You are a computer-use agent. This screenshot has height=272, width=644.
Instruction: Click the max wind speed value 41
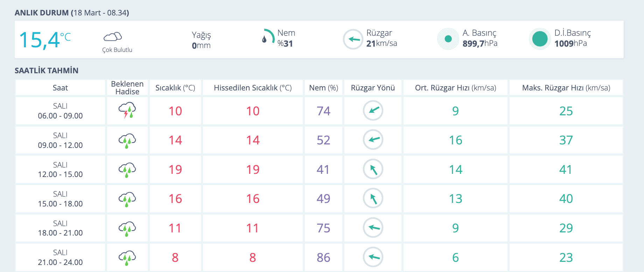tap(566, 170)
